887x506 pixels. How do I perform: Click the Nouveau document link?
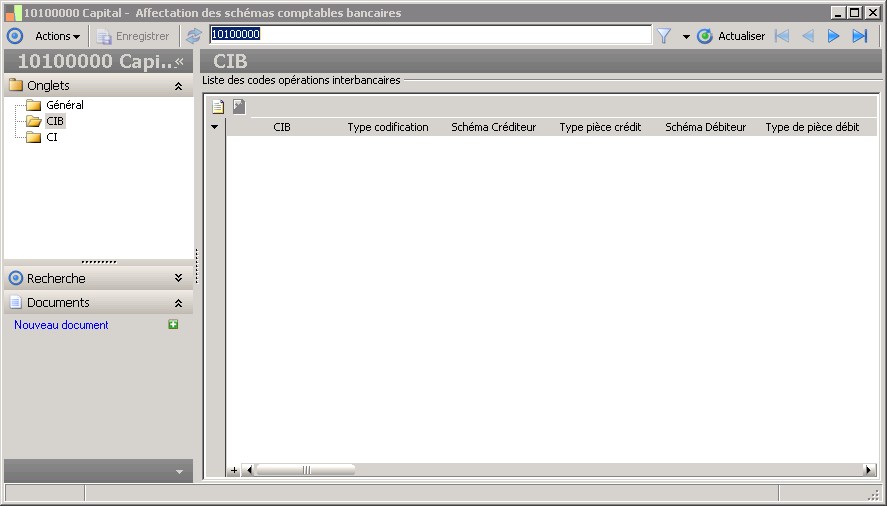tap(61, 325)
